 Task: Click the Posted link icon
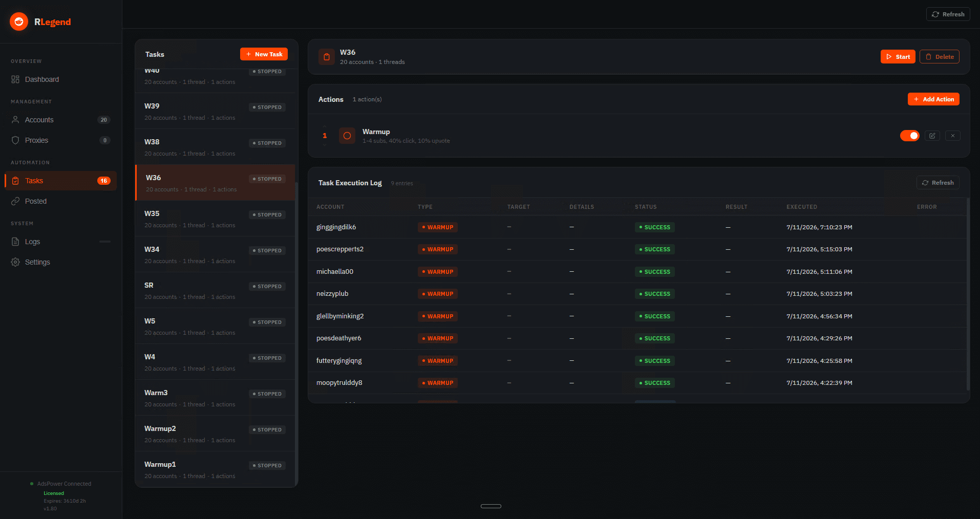[x=15, y=201]
